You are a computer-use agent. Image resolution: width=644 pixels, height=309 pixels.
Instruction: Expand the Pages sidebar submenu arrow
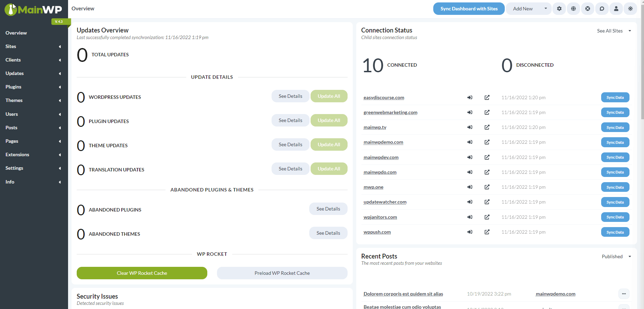[60, 141]
